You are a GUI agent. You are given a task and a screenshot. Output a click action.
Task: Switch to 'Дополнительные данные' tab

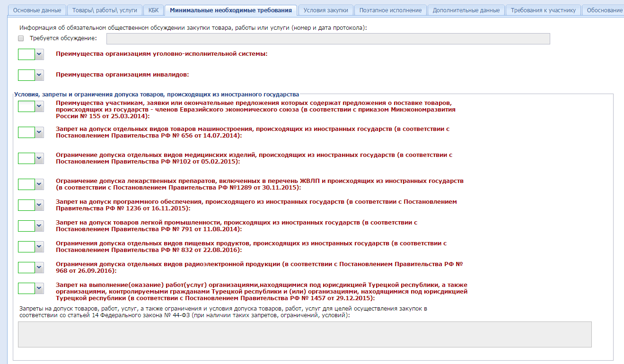(x=466, y=10)
